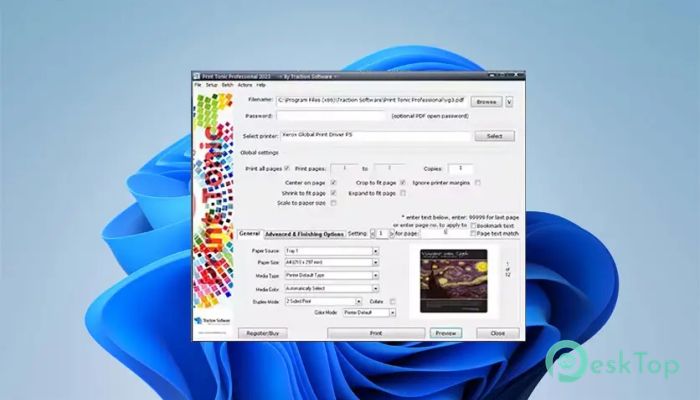Click the Print button
This screenshot has height=400, width=700.
click(376, 333)
